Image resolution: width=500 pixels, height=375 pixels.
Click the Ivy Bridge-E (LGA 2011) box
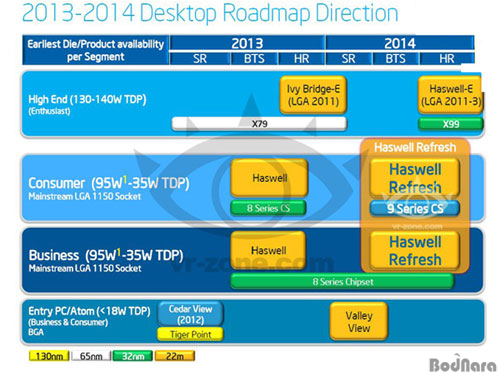click(x=313, y=95)
